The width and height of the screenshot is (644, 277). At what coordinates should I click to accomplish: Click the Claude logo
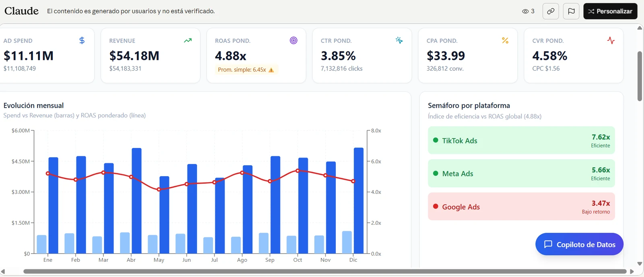point(22,11)
